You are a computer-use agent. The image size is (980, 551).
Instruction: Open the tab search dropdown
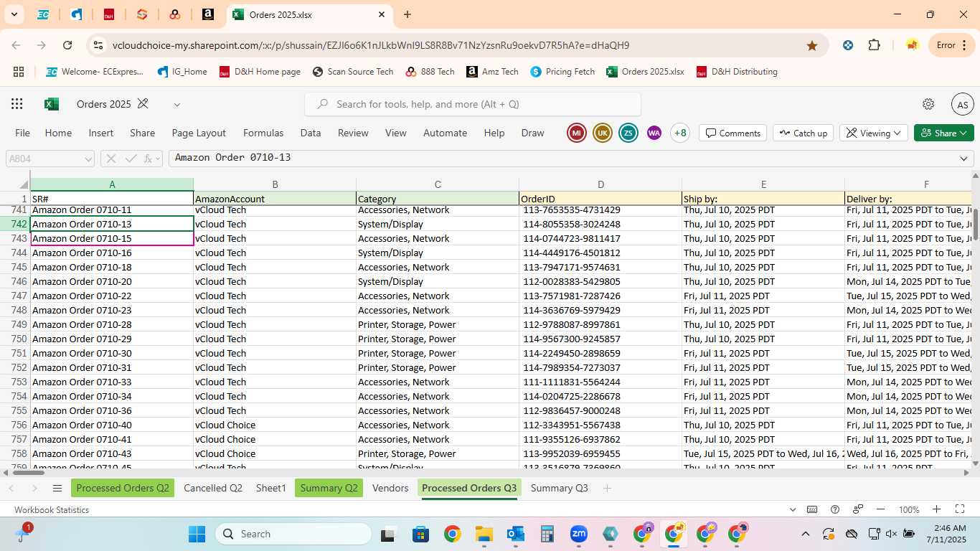(x=14, y=14)
